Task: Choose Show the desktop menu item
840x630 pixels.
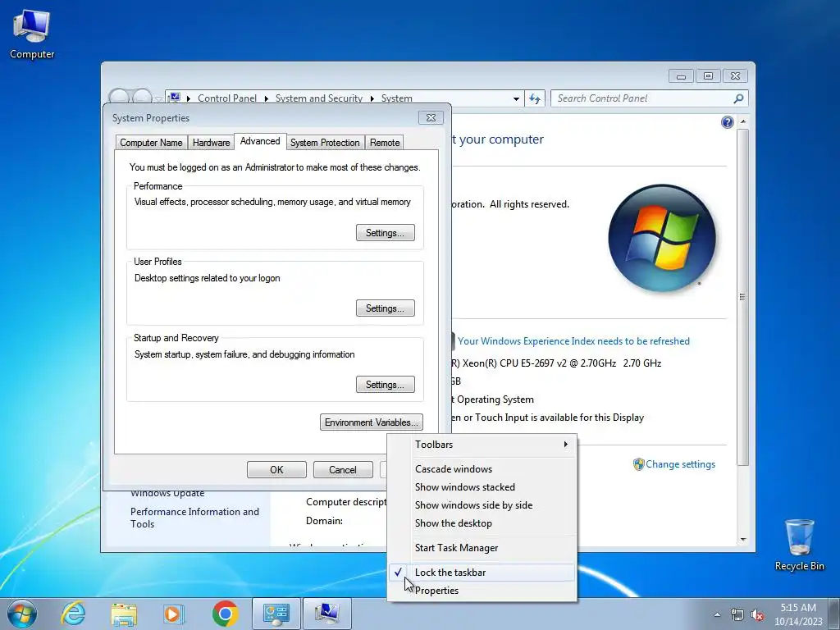Action: (x=482, y=523)
